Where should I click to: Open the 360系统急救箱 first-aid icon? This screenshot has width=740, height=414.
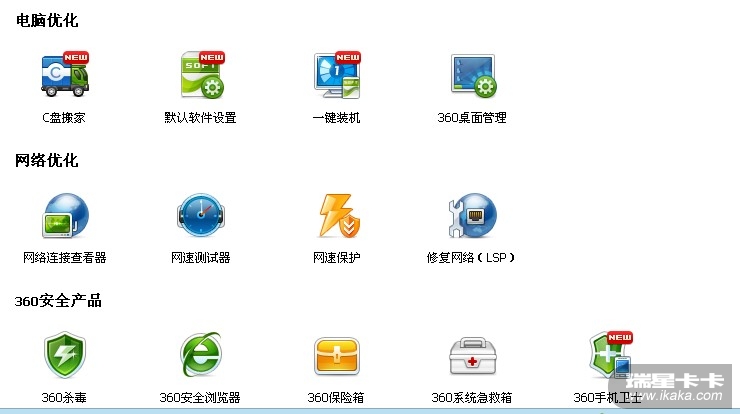(472, 356)
